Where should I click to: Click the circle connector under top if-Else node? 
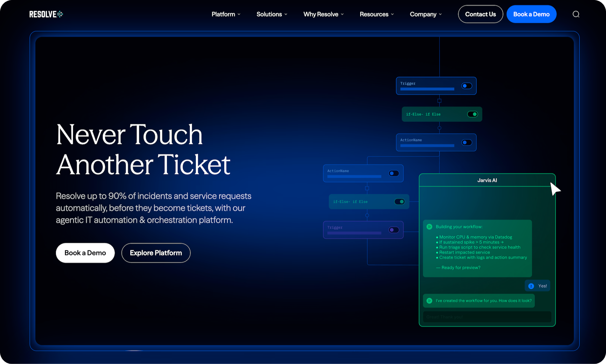point(439,128)
